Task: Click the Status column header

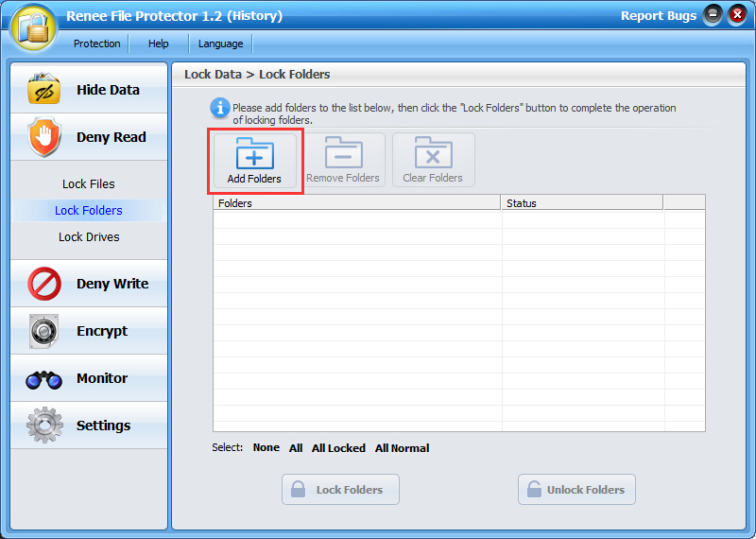Action: [x=581, y=203]
